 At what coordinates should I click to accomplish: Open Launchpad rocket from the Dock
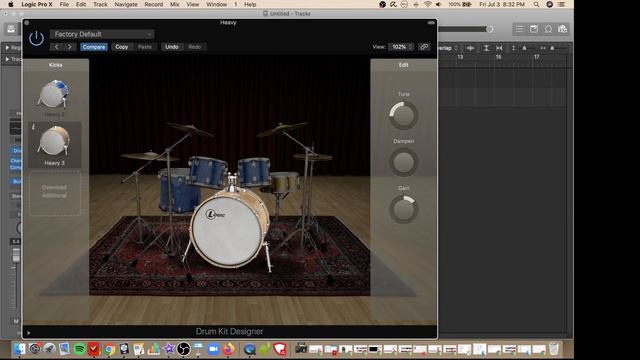(49, 349)
